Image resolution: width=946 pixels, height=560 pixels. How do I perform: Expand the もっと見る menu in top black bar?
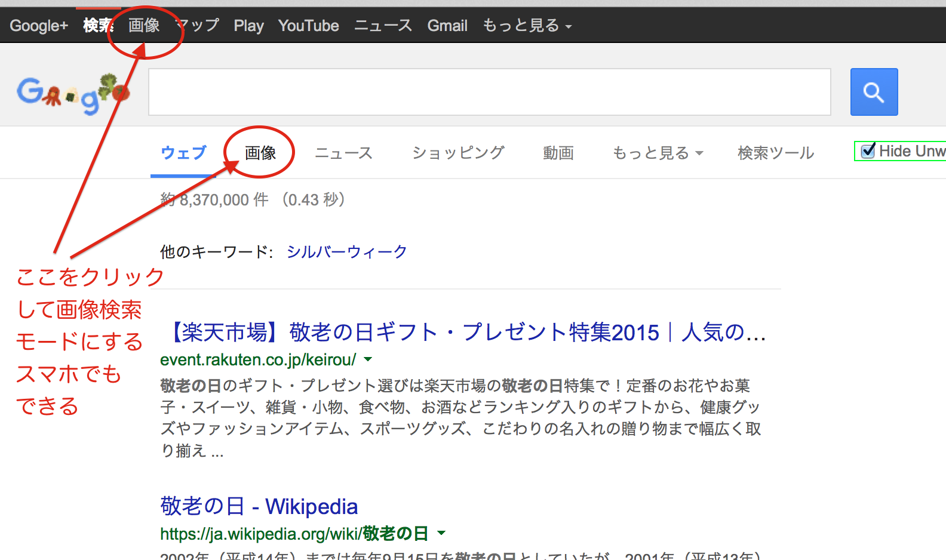pos(527,26)
